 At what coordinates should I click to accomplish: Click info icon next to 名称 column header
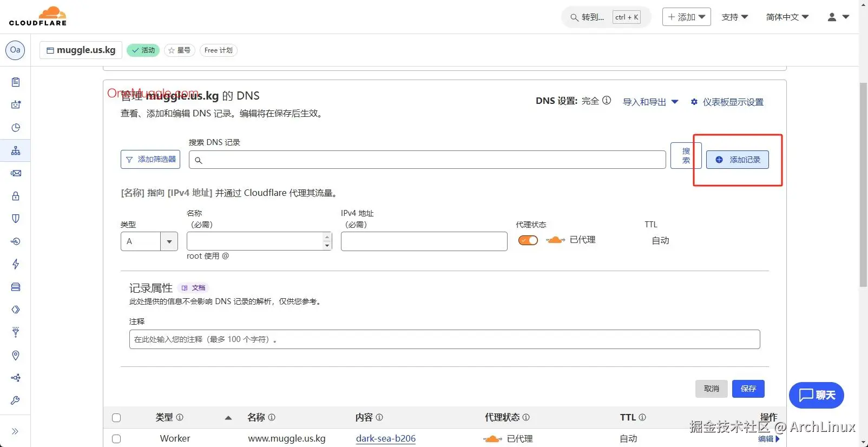coord(272,417)
